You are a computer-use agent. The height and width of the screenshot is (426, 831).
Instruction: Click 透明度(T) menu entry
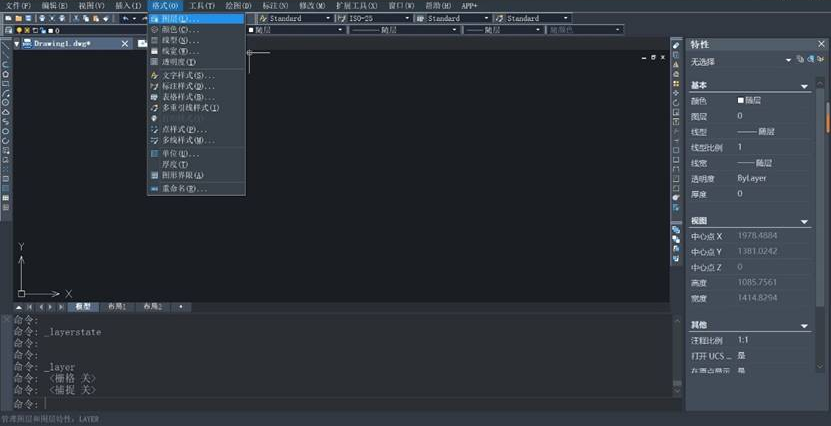click(196, 62)
